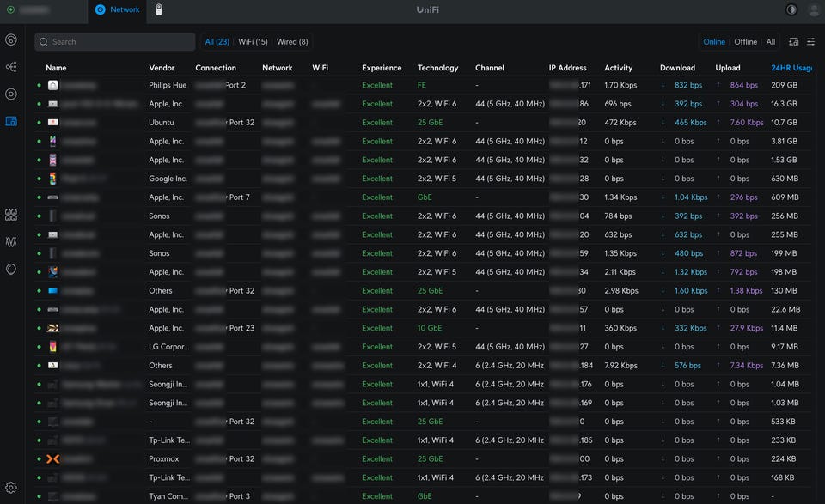The image size is (825, 504).
Task: Sort by the 24HR Usage column
Action: click(x=791, y=68)
